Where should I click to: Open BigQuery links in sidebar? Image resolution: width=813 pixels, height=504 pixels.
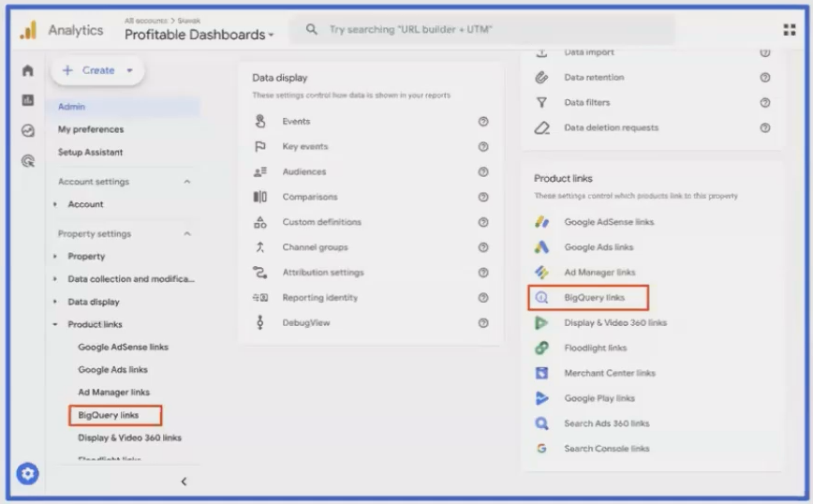pos(108,415)
